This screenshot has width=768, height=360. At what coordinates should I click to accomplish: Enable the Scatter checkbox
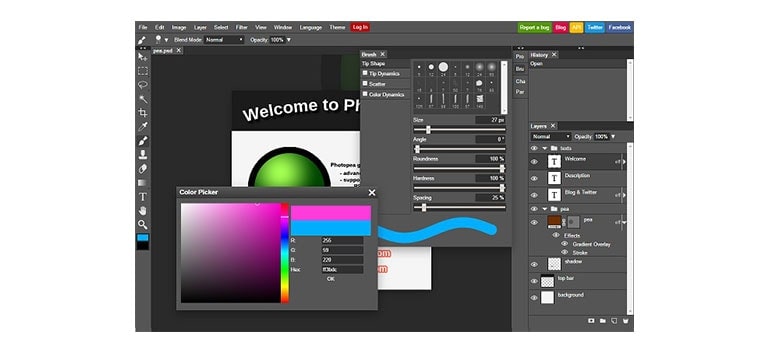pyautogui.click(x=365, y=83)
